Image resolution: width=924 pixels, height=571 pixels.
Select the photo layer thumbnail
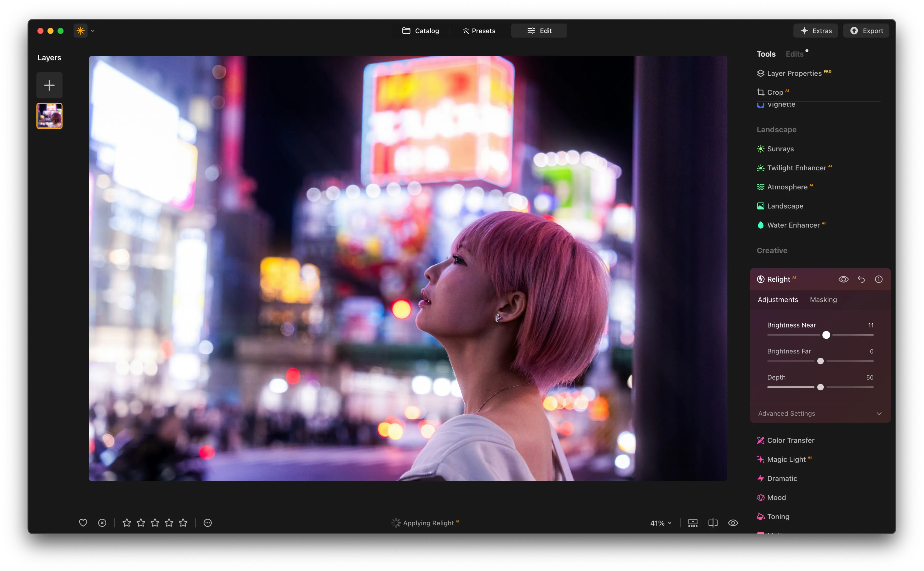point(49,116)
